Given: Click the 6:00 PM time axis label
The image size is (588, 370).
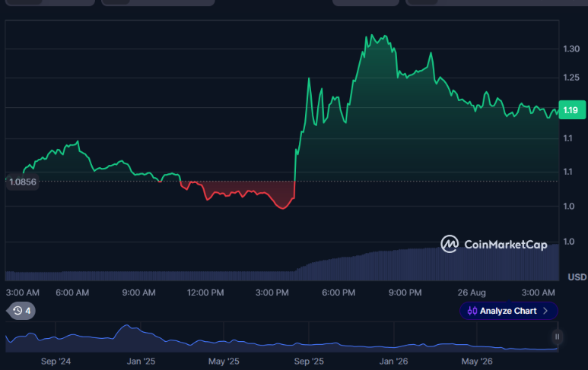Looking at the screenshot, I should [x=338, y=293].
